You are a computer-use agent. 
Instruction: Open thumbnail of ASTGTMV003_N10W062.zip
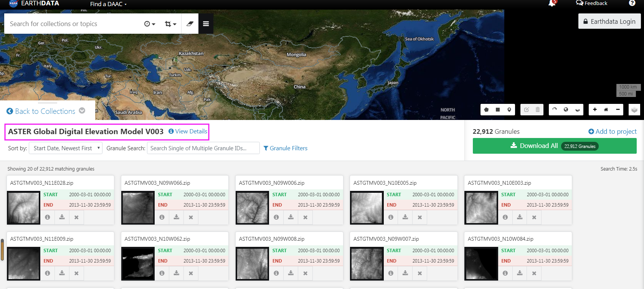[x=138, y=264]
